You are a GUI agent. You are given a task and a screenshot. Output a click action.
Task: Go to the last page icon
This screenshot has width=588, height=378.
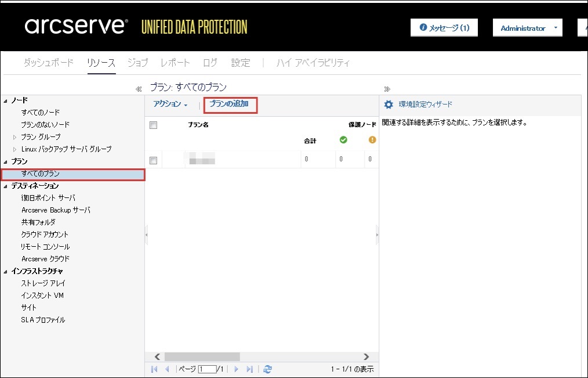(x=250, y=369)
